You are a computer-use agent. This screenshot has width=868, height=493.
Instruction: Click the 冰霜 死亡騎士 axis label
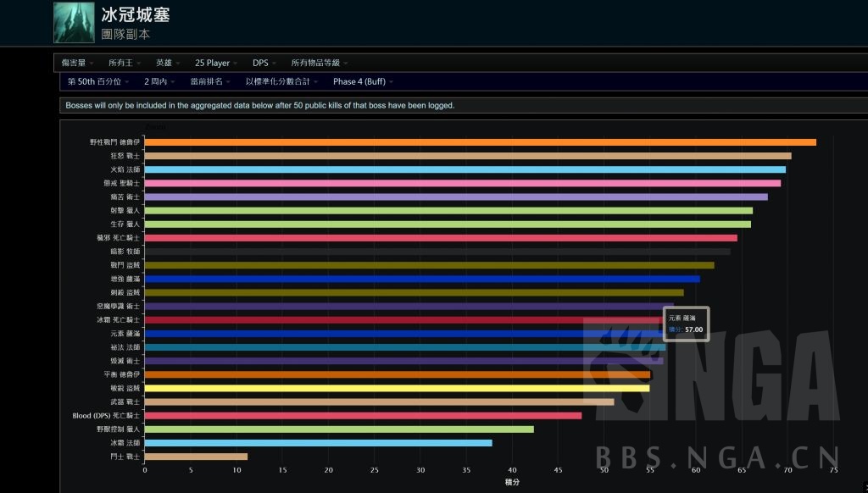click(119, 320)
